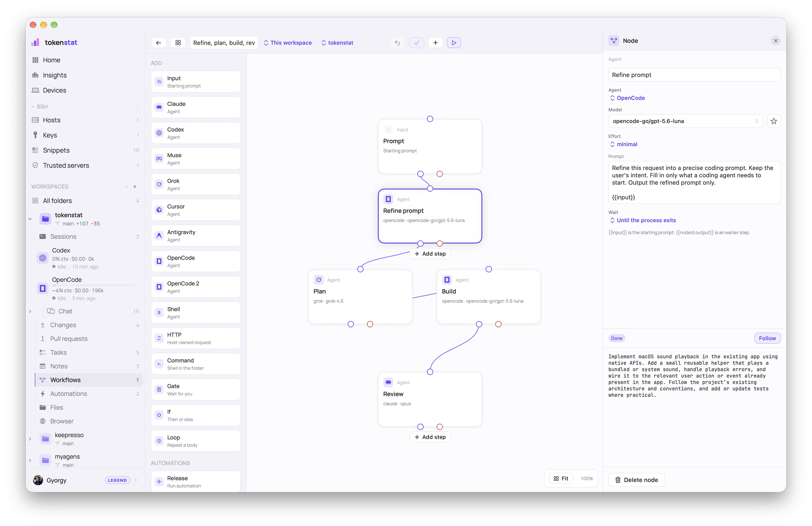This screenshot has width=812, height=526.
Task: Select the Plan node on the canvas
Action: coord(360,297)
